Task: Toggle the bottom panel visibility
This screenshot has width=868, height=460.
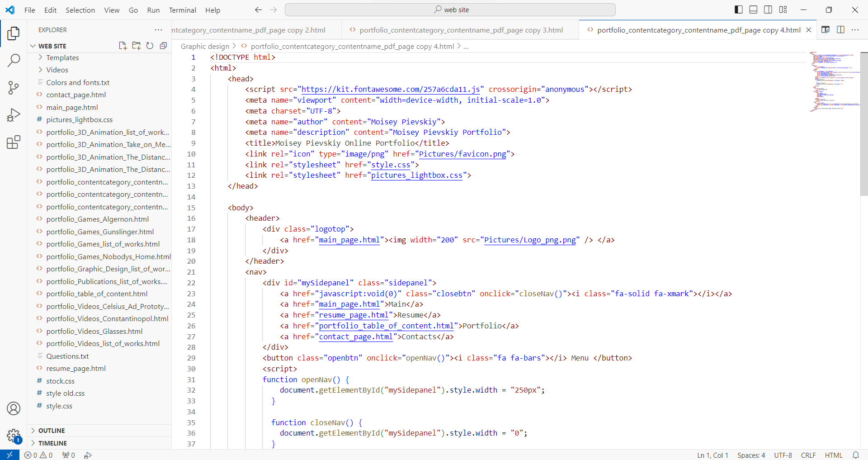Action: [753, 9]
